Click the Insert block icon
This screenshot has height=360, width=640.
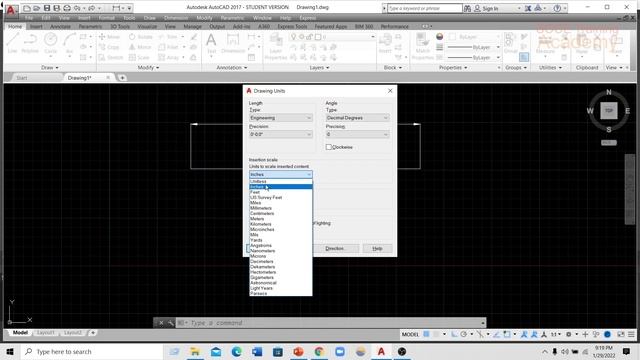(385, 43)
